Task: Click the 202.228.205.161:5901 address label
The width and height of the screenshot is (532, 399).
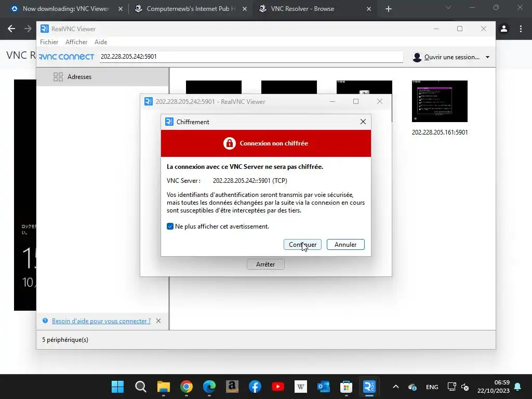Action: point(440,132)
